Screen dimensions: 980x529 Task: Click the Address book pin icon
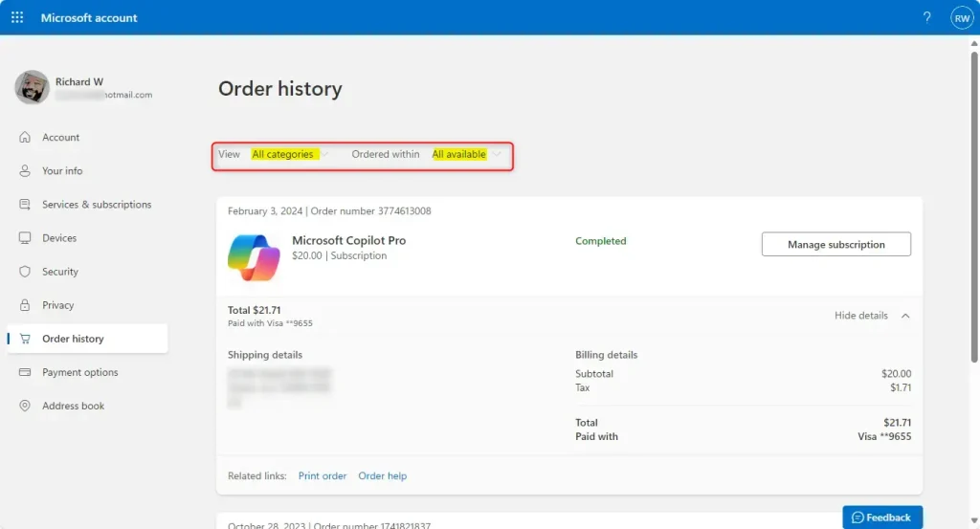[x=24, y=406]
